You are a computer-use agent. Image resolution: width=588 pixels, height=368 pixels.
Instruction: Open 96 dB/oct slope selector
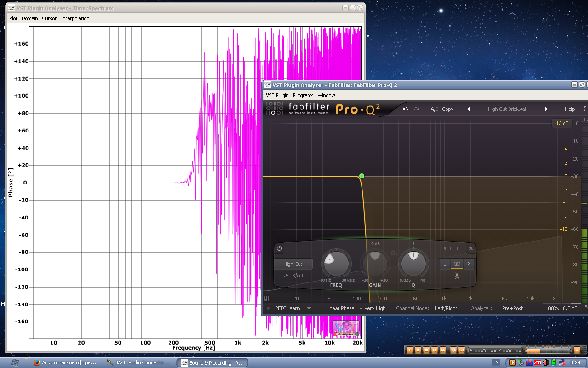tap(293, 276)
